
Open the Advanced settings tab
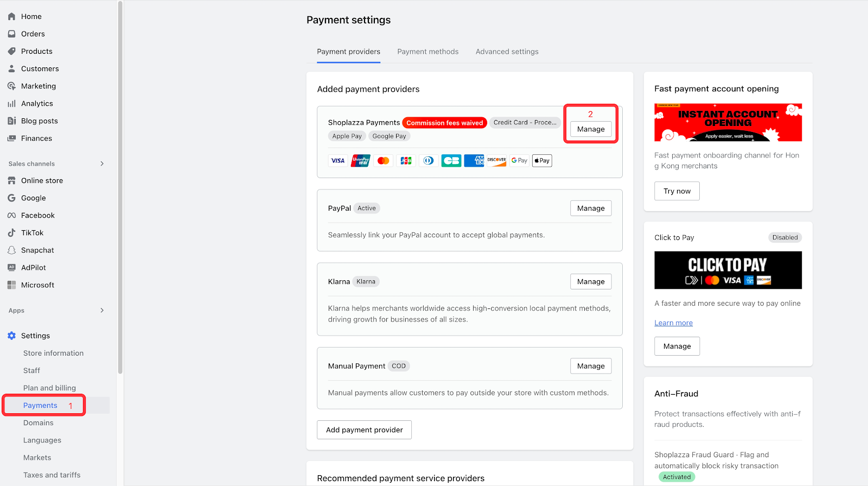pos(507,52)
